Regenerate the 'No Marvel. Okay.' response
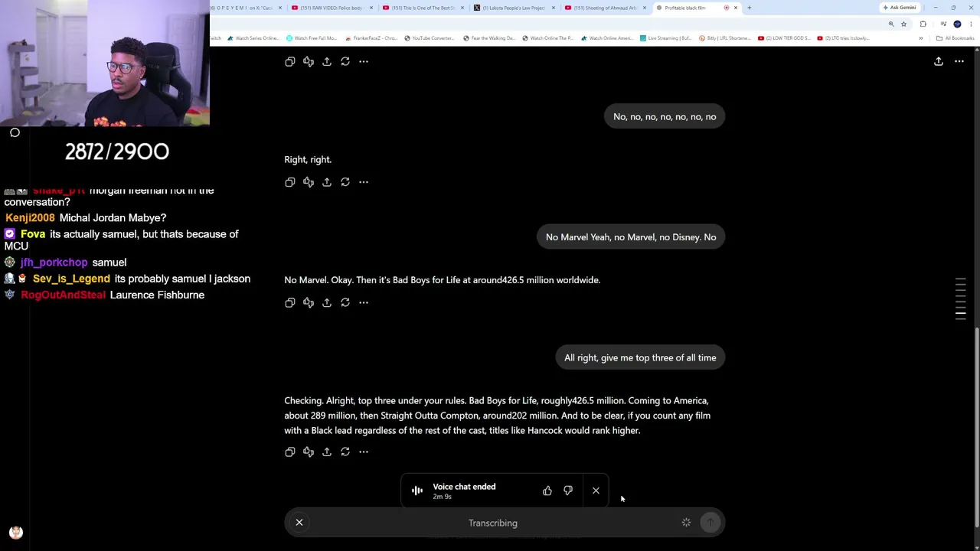980x551 pixels. 345,302
